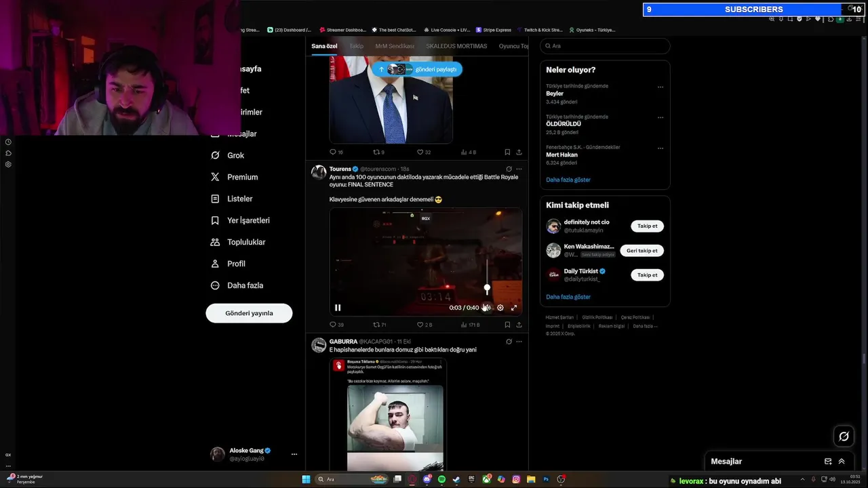Screen dimensions: 868x488
Task: Click Daha fazla göster under trends
Action: point(568,180)
